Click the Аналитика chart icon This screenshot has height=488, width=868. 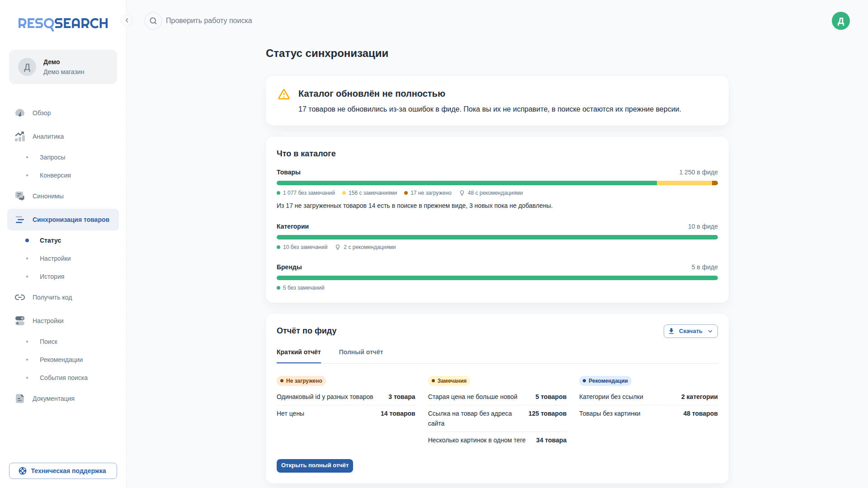(x=20, y=136)
